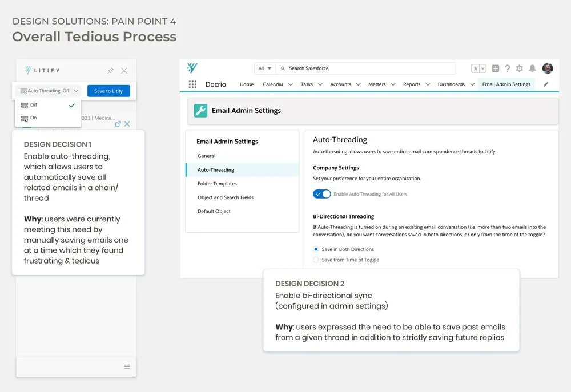The width and height of the screenshot is (571, 392).
Task: Open Auto-Threading in the settings sidebar
Action: [x=242, y=170]
